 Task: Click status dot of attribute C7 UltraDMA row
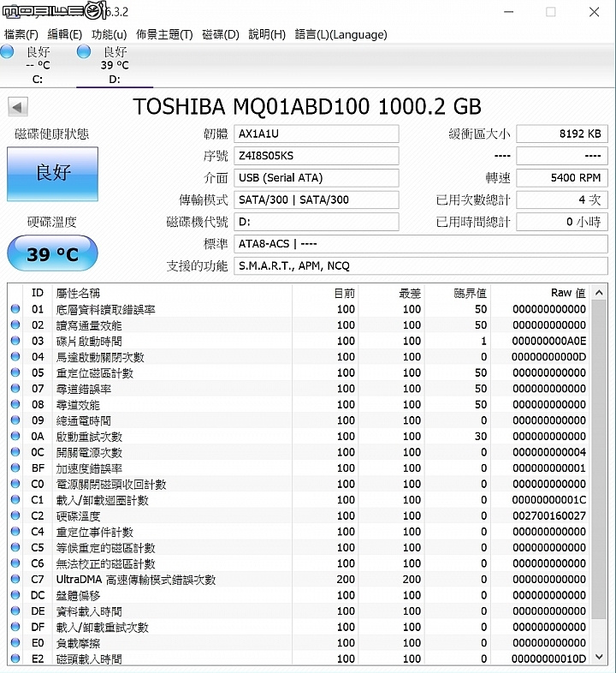tap(15, 579)
